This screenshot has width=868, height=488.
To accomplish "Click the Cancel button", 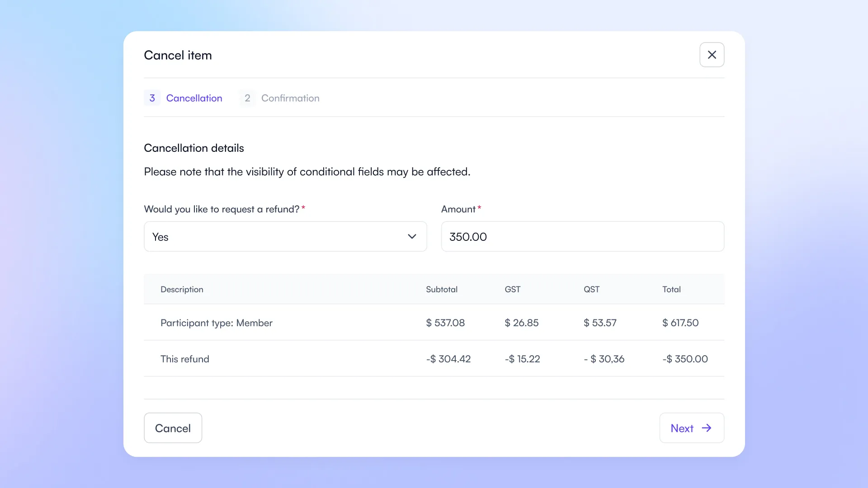I will pyautogui.click(x=173, y=428).
